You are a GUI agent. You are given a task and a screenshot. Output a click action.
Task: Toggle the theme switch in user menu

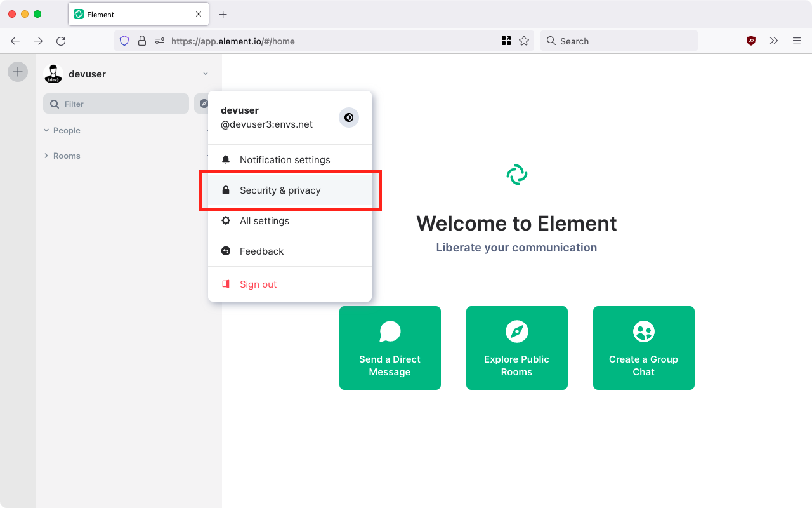(349, 117)
